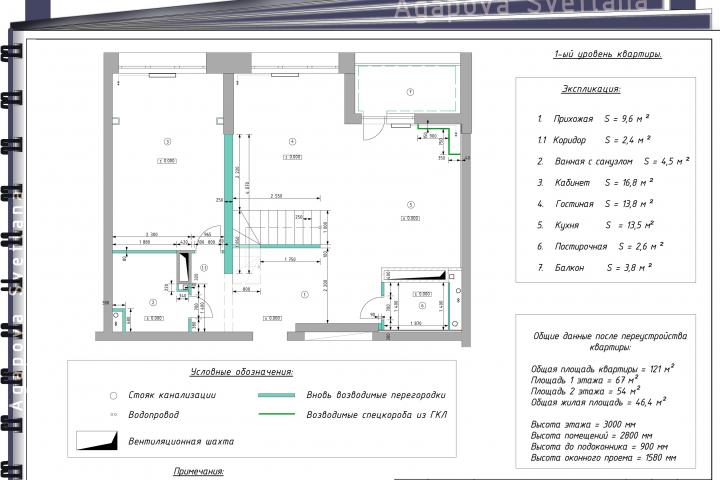Click the row 'Кухня S = 13,5 м²'
This screenshot has height=480, width=720.
click(x=596, y=225)
